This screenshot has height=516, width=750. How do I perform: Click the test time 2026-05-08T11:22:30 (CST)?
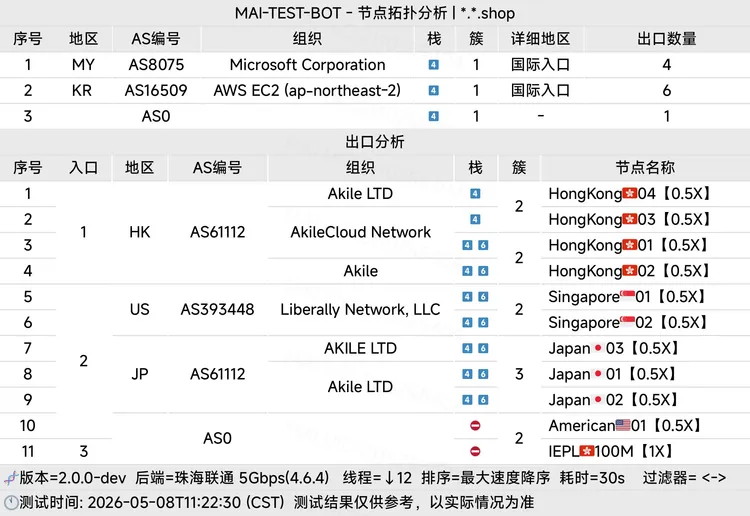(186, 503)
